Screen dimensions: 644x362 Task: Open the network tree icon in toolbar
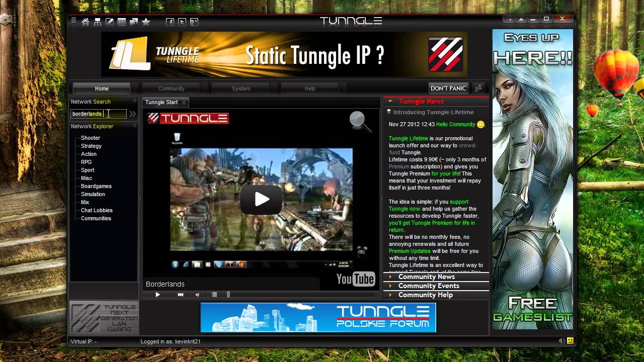click(x=98, y=22)
